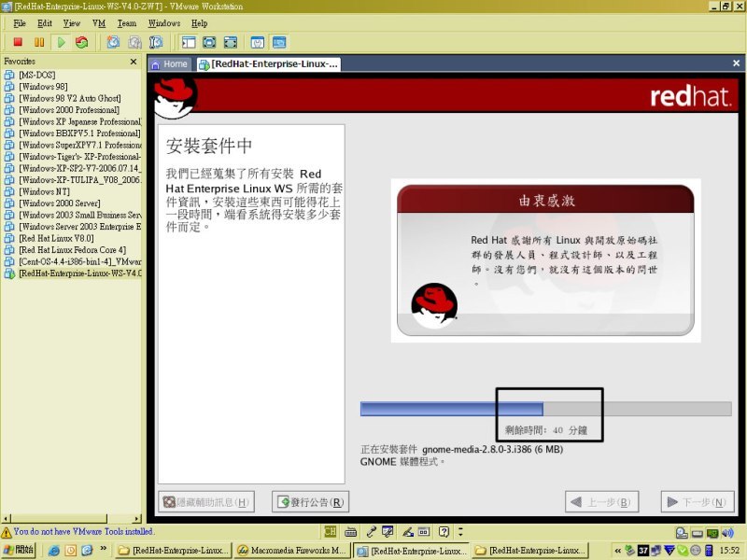Select [Windows NT] in Favorites
Viewport: 747px width, 560px height.
tap(44, 191)
